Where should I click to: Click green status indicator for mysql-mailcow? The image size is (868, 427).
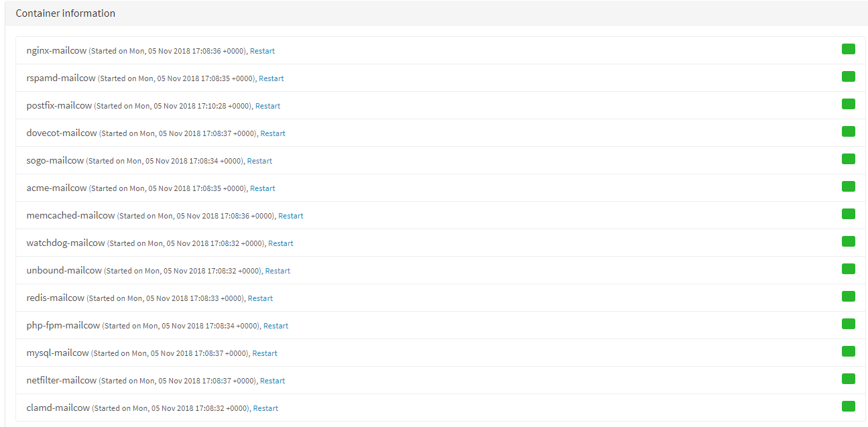click(x=849, y=351)
